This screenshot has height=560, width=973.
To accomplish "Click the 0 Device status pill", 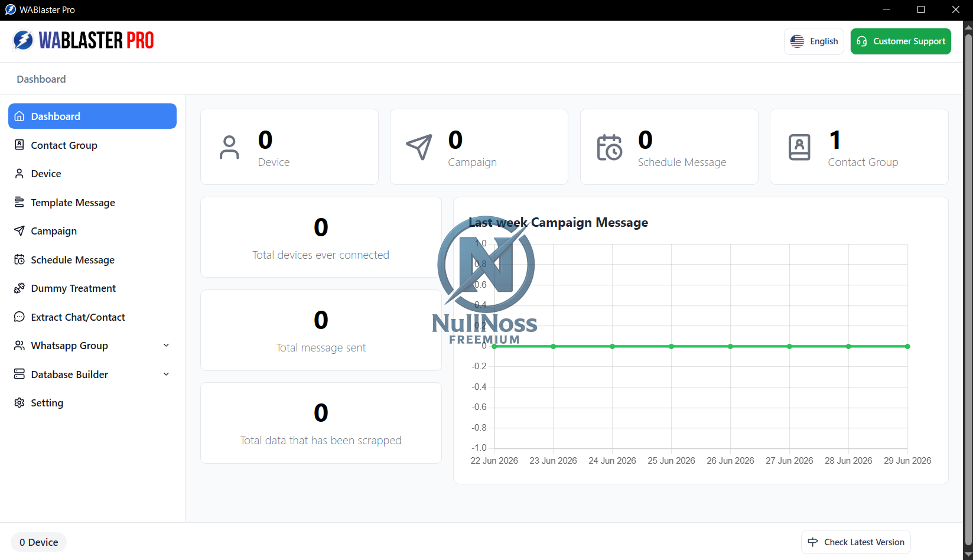I will point(39,542).
